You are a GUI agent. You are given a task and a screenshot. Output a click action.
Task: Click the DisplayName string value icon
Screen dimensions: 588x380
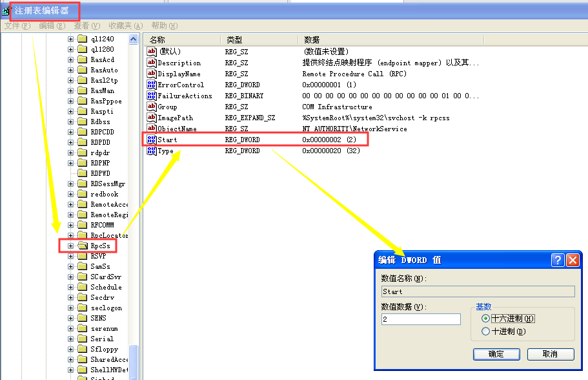[152, 73]
